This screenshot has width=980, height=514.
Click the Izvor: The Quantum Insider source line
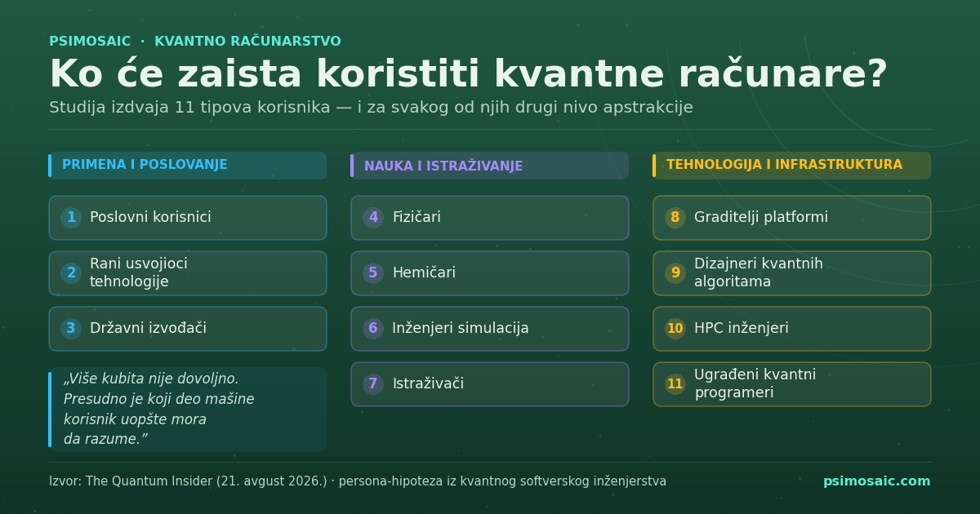(358, 481)
